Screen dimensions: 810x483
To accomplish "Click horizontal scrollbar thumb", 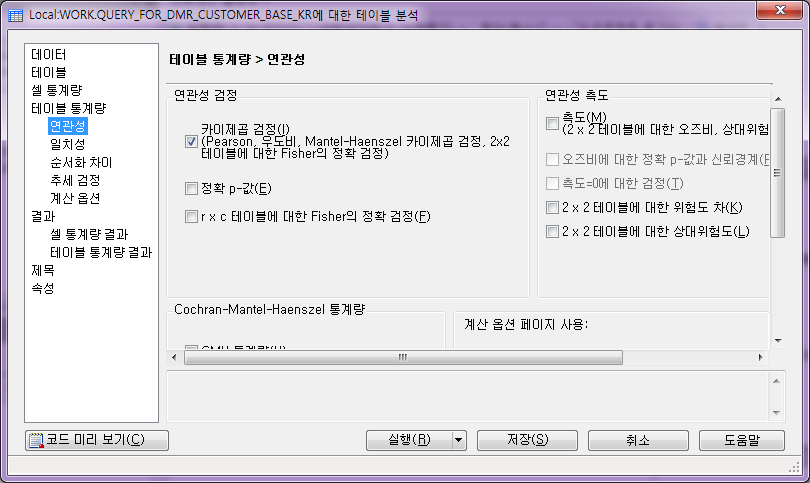I will [x=403, y=357].
